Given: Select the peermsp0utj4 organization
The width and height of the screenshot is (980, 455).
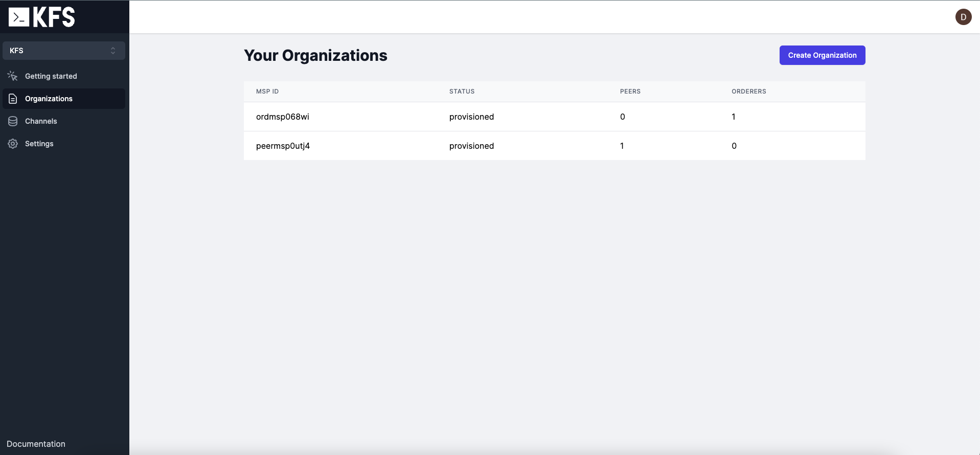Looking at the screenshot, I should tap(283, 146).
